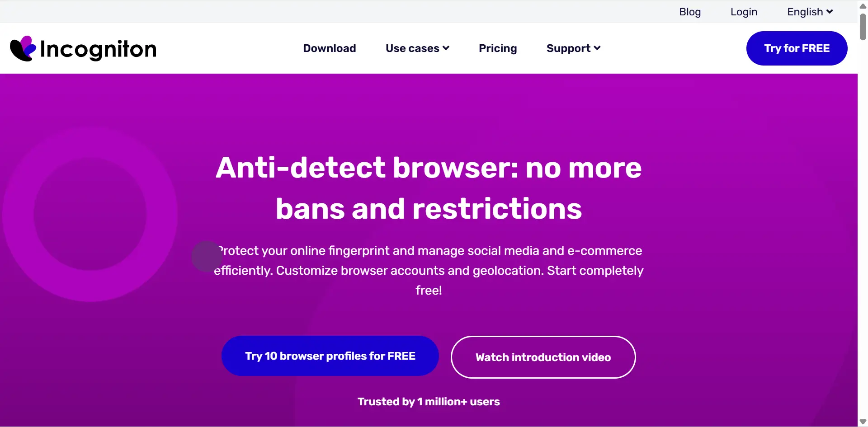868x427 pixels.
Task: Expand the Use cases menu
Action: [x=417, y=48]
